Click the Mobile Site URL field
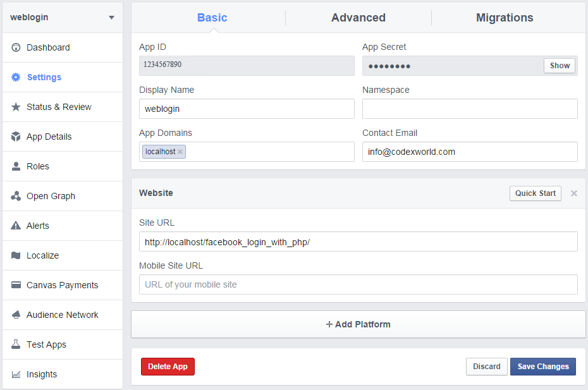588x390 pixels. [x=358, y=284]
